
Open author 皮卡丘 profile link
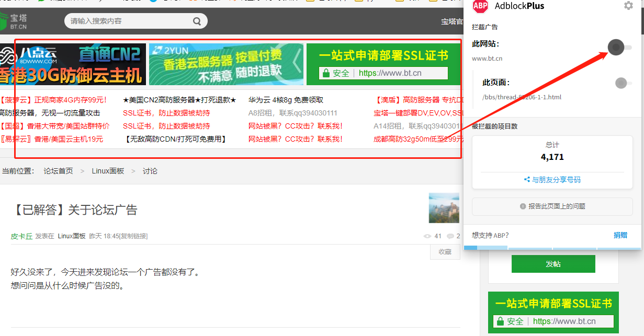coord(21,236)
